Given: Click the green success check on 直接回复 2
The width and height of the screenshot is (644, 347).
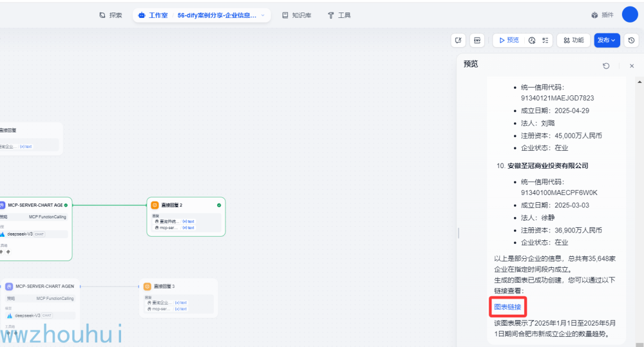Looking at the screenshot, I should [219, 205].
